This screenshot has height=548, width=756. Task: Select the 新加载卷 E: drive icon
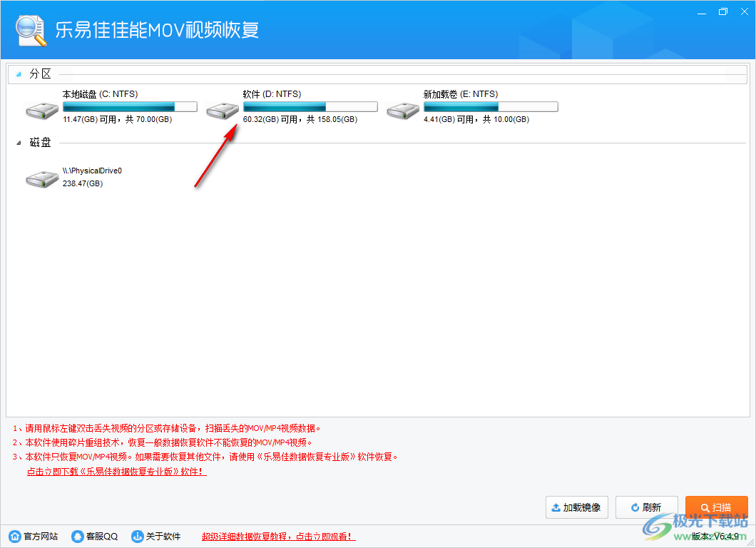click(402, 111)
